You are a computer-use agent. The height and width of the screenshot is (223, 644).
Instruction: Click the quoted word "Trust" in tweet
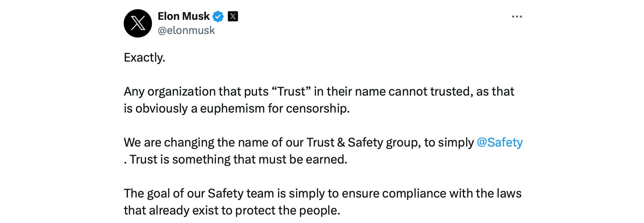coord(291,91)
